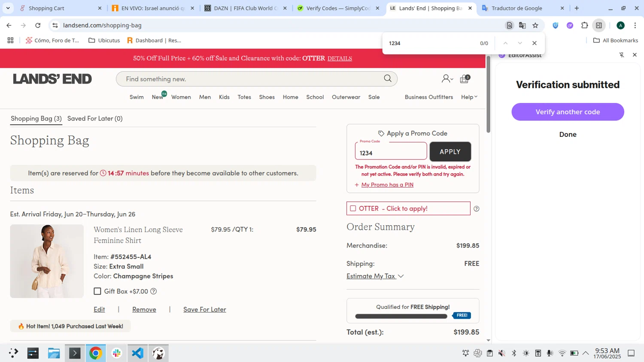Close the find bar

pos(535,43)
